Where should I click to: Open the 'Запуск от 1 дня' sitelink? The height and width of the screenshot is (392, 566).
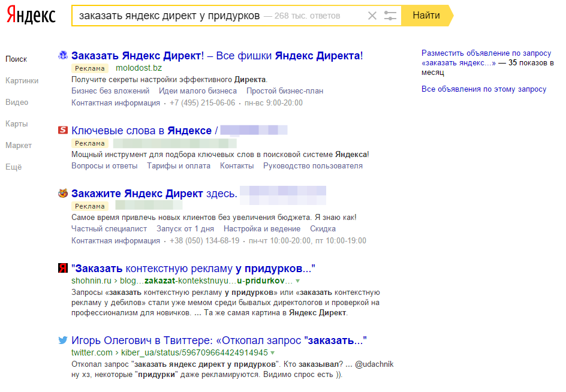click(185, 229)
